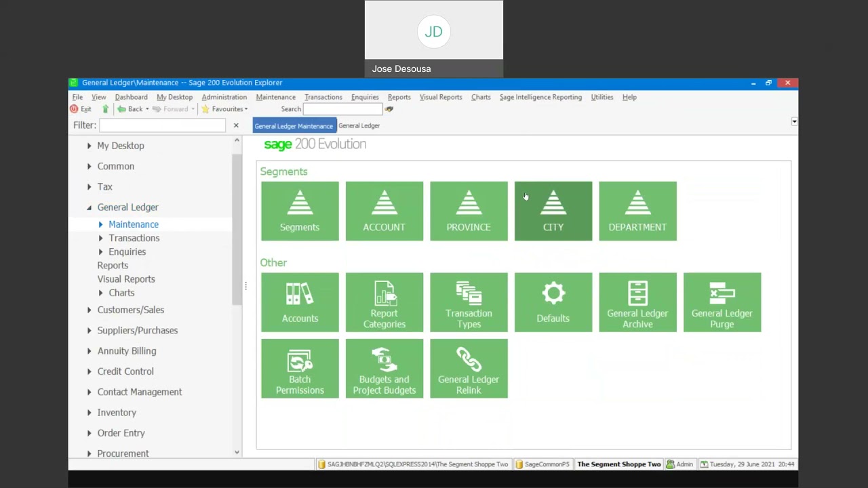Screen dimensions: 868x488
Task: Click the search binoculars icon
Action: tap(389, 109)
